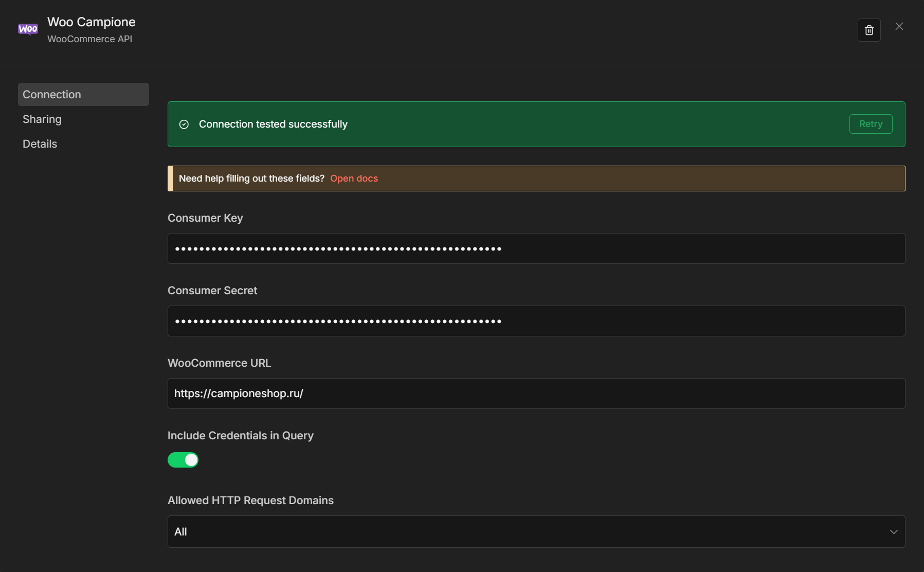The image size is (924, 572).
Task: Delete credential with the trash icon
Action: click(x=869, y=30)
